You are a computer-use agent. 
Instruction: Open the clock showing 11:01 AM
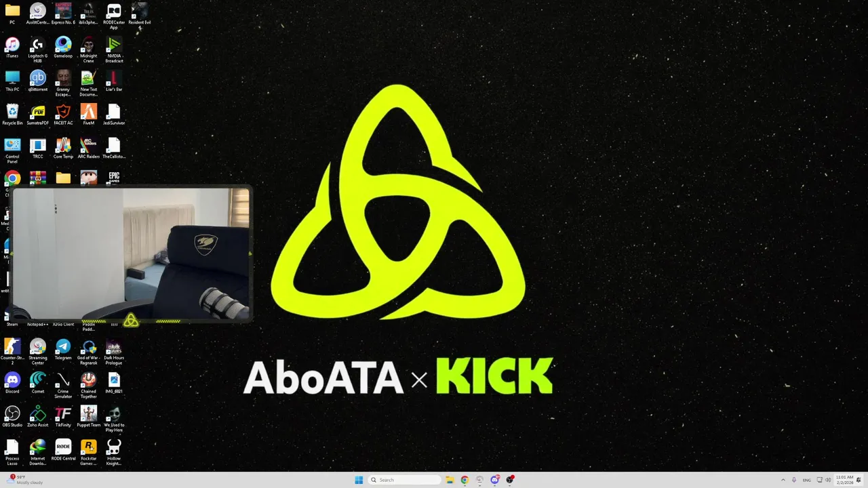pyautogui.click(x=844, y=480)
